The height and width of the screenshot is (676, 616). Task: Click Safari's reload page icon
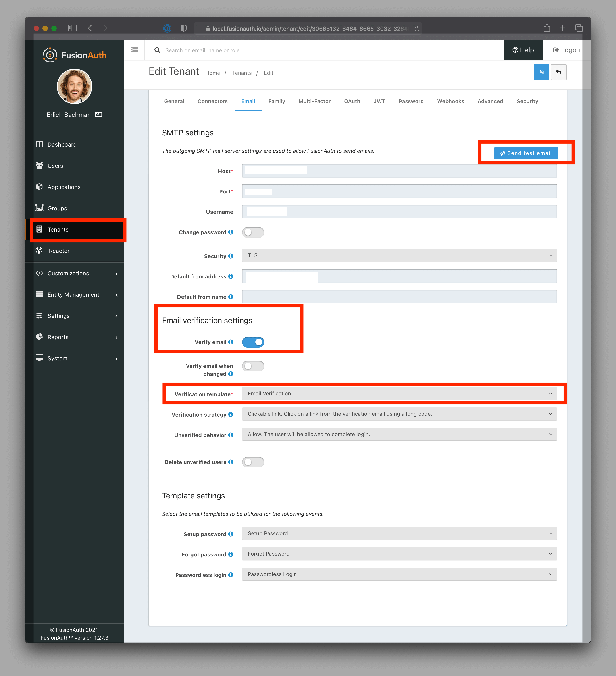point(417,29)
